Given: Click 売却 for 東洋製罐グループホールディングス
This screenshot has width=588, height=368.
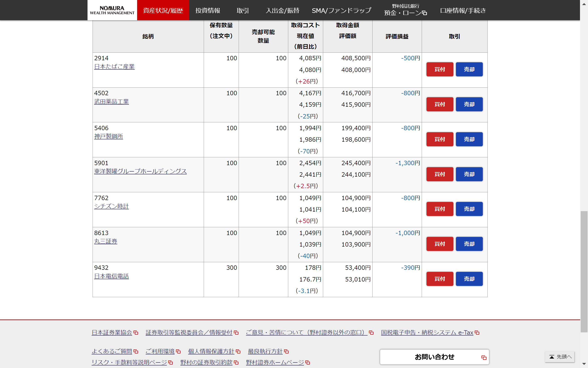Looking at the screenshot, I should click(469, 174).
